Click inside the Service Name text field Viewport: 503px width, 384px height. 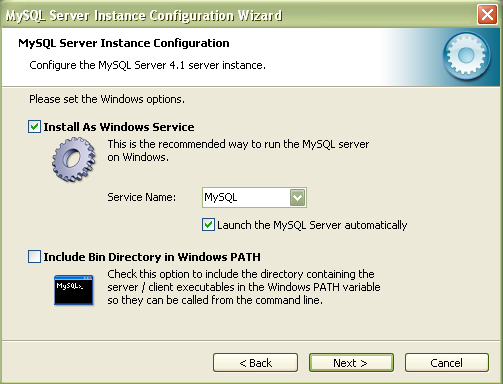(x=247, y=198)
